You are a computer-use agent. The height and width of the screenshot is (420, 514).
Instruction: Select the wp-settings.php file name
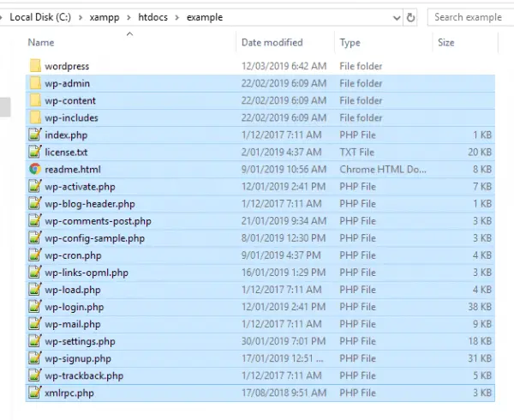pos(80,342)
